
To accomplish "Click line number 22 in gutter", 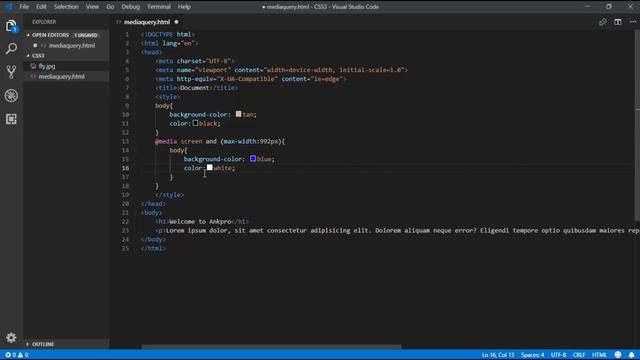I will coord(125,221).
